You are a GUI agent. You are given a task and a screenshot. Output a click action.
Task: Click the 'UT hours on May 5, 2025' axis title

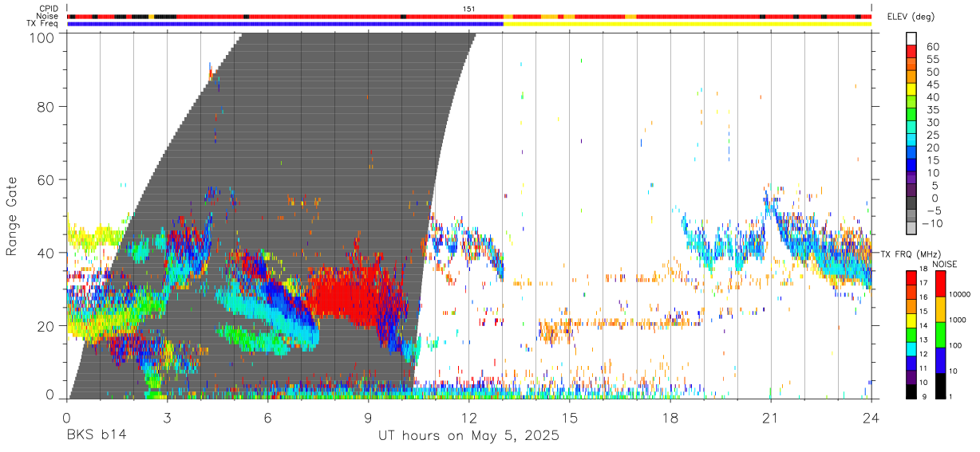468,436
